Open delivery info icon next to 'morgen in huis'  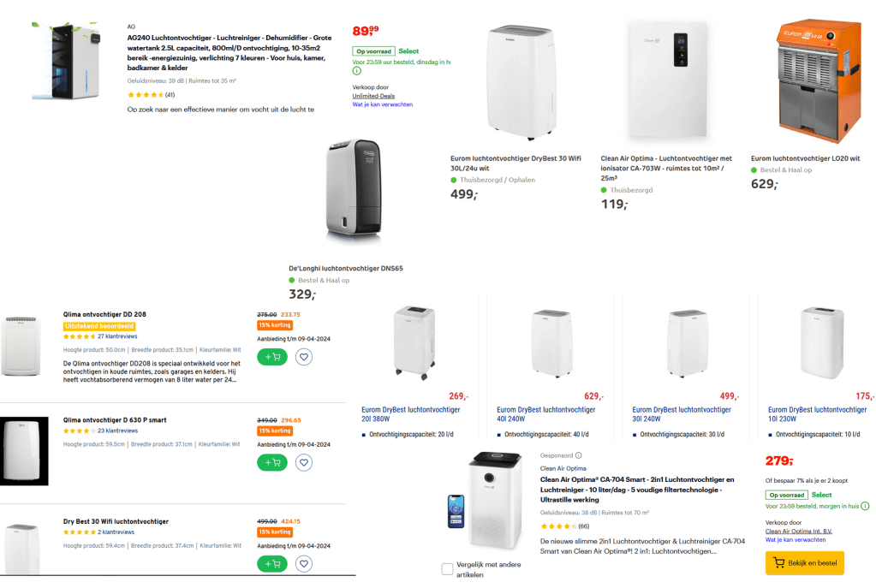[x=865, y=506]
